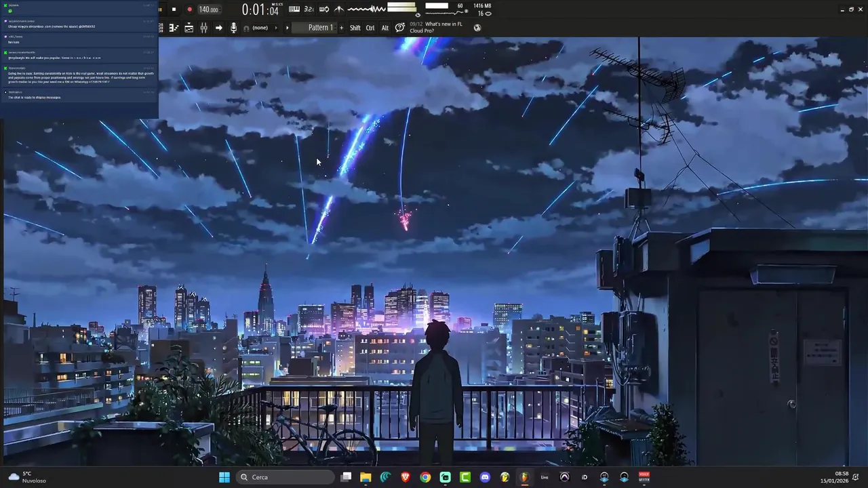Screen dimensions: 868x488
Task: Open the notifications icon beside the clock
Action: coord(856,477)
